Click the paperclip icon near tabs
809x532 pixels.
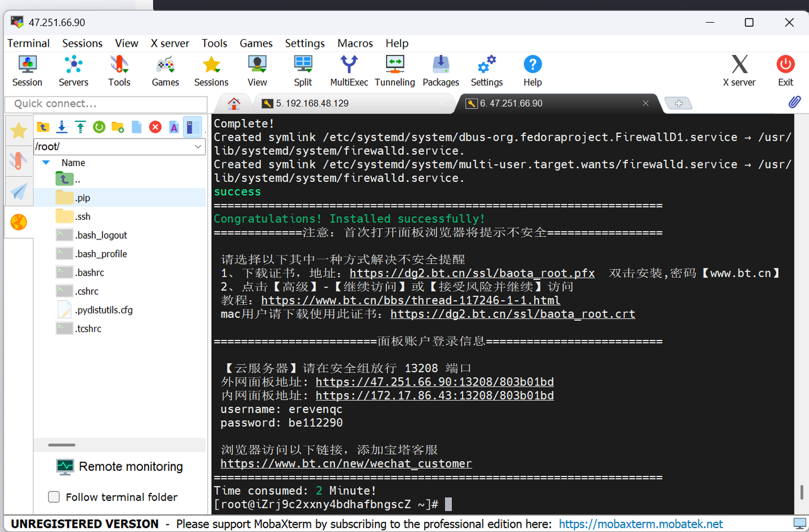coord(794,102)
